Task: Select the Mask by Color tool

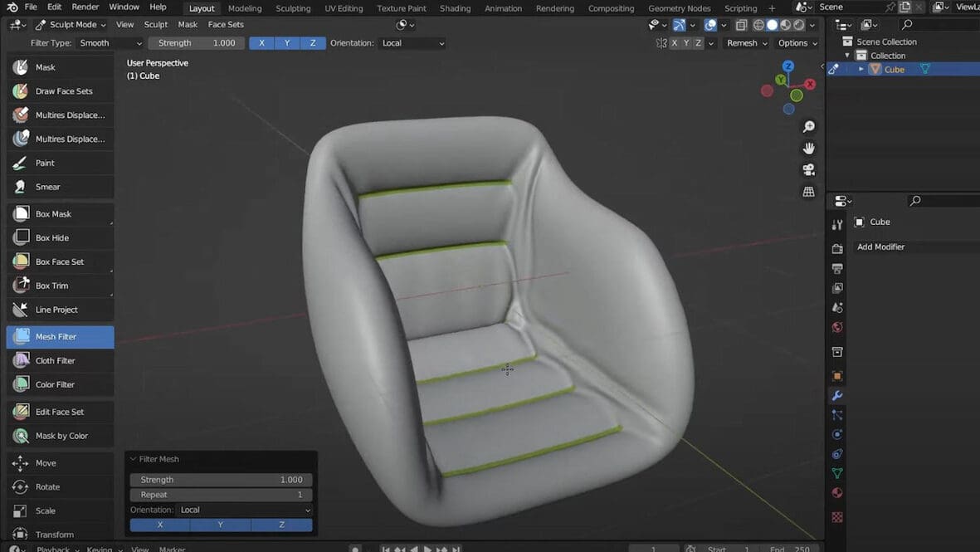Action: tap(60, 436)
